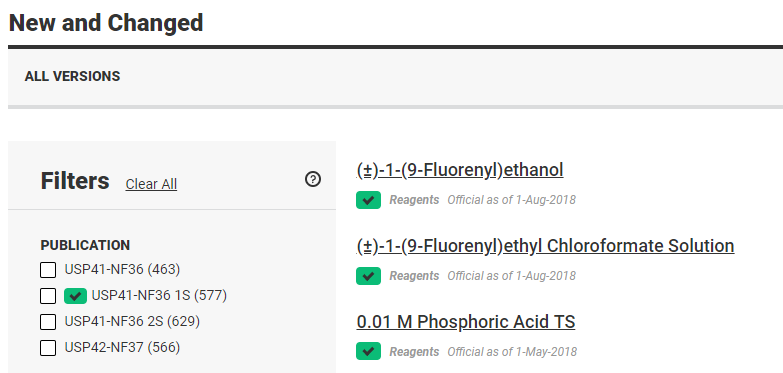Viewport: 783px width, 373px height.
Task: Click green checkmark badge under (±)-1-(9-Fluorenyl)ethanol
Action: (369, 200)
